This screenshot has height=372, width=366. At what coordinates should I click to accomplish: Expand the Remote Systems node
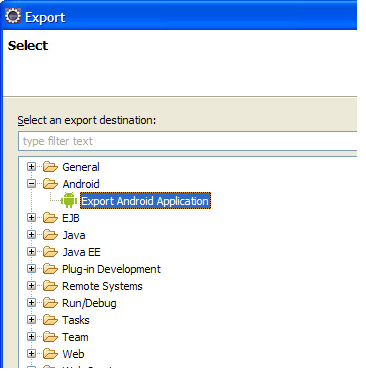click(31, 286)
